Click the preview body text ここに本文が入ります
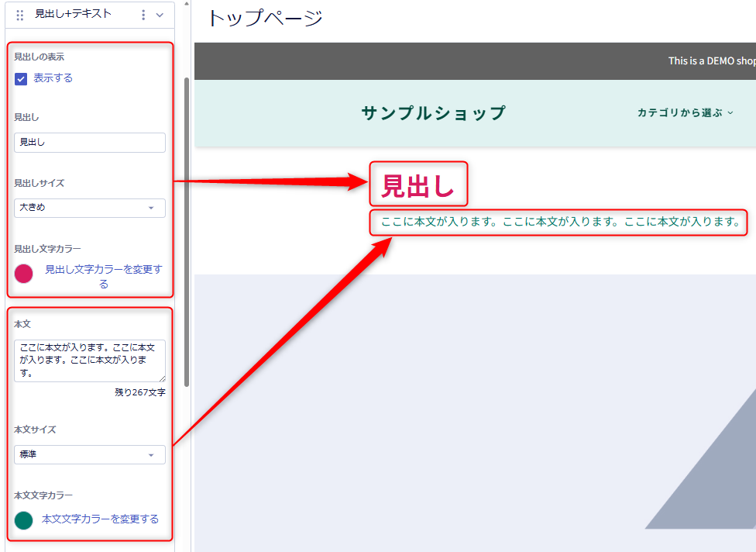 point(560,222)
